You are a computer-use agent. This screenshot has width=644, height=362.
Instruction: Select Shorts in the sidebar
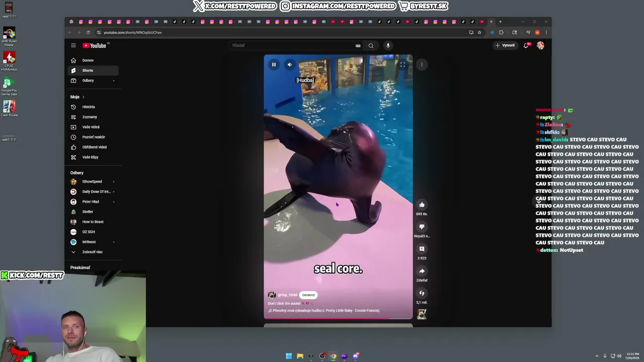coord(93,70)
